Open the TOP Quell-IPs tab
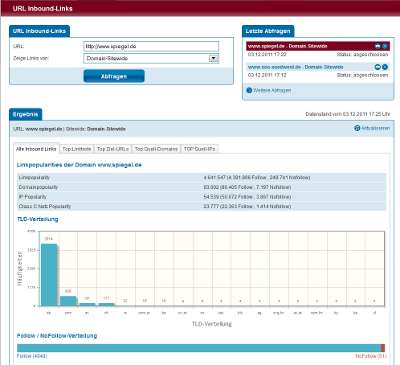400x365 pixels. pyautogui.click(x=200, y=149)
